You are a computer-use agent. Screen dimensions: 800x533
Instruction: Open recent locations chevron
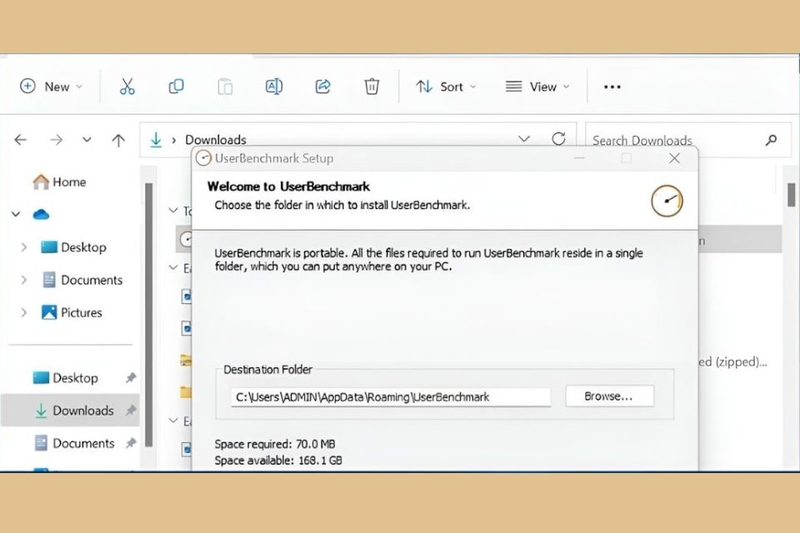point(87,139)
